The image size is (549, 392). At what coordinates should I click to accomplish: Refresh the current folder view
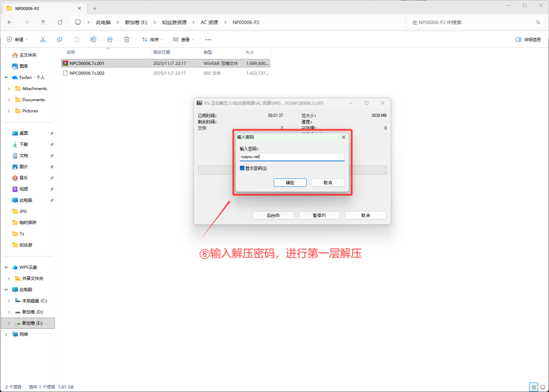click(x=60, y=22)
